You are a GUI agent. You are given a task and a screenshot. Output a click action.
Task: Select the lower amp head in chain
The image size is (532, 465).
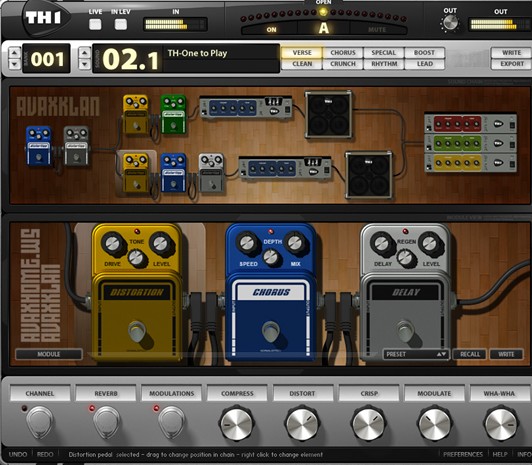coord(285,168)
